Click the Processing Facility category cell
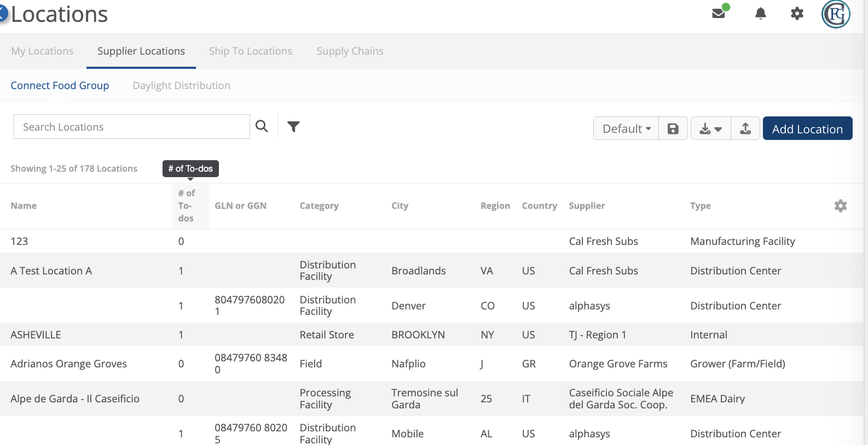Screen dimensions: 868x445 (325, 399)
